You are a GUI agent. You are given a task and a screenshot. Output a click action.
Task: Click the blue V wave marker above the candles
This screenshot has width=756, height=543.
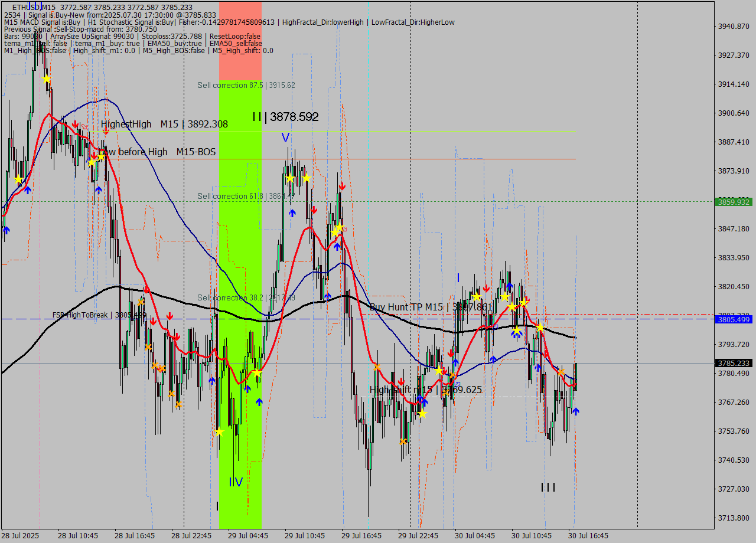(285, 138)
